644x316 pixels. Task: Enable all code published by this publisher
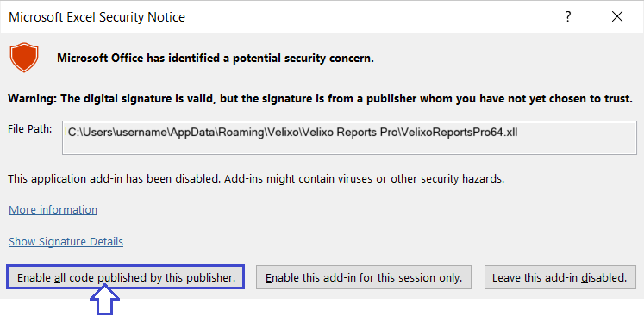[125, 277]
